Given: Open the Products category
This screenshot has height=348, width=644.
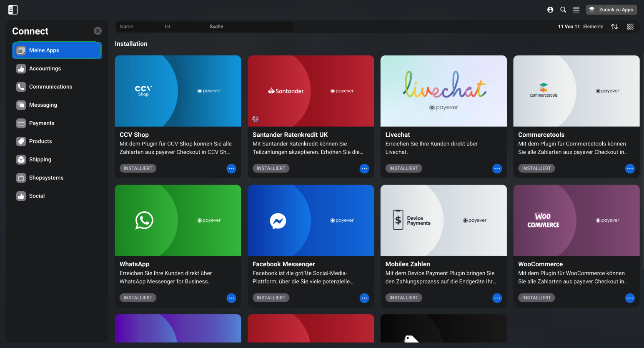Looking at the screenshot, I should tap(57, 141).
